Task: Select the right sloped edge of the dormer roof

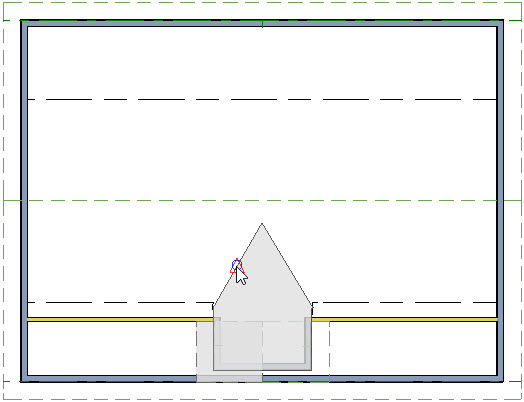Action: coord(287,265)
